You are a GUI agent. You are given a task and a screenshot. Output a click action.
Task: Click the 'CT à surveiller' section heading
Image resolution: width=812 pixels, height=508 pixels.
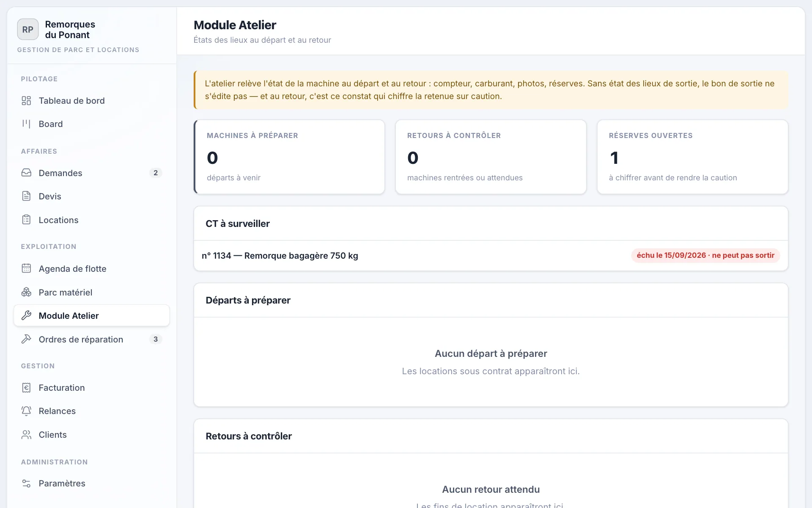pos(238,224)
